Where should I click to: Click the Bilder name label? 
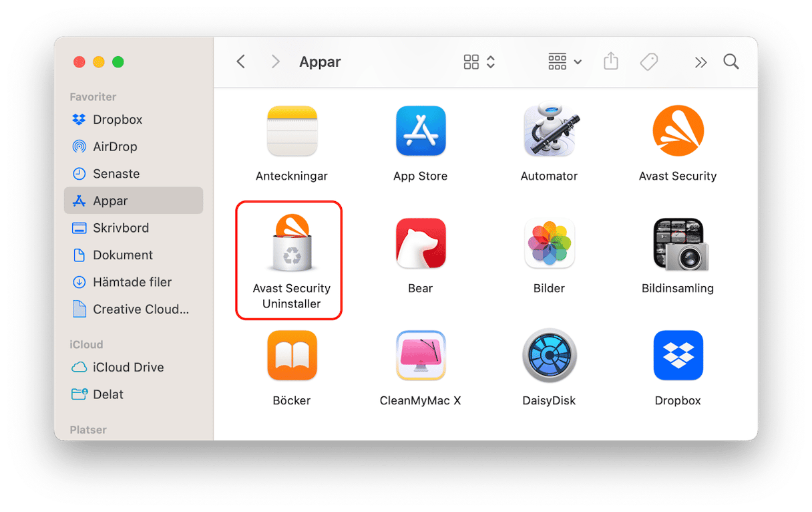pos(549,288)
